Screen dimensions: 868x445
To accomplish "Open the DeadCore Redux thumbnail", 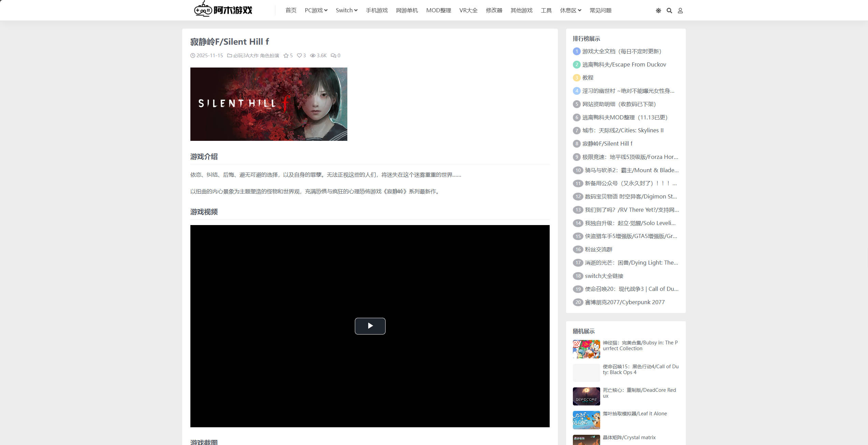I will [586, 396].
